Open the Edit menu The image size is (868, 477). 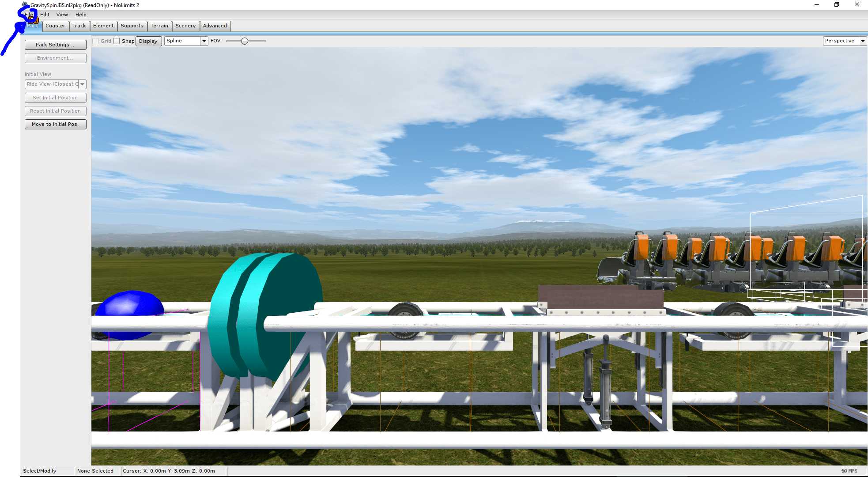45,15
